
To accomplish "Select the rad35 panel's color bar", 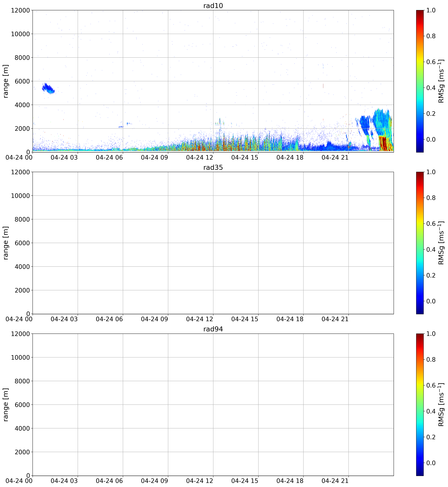I will (420, 243).
